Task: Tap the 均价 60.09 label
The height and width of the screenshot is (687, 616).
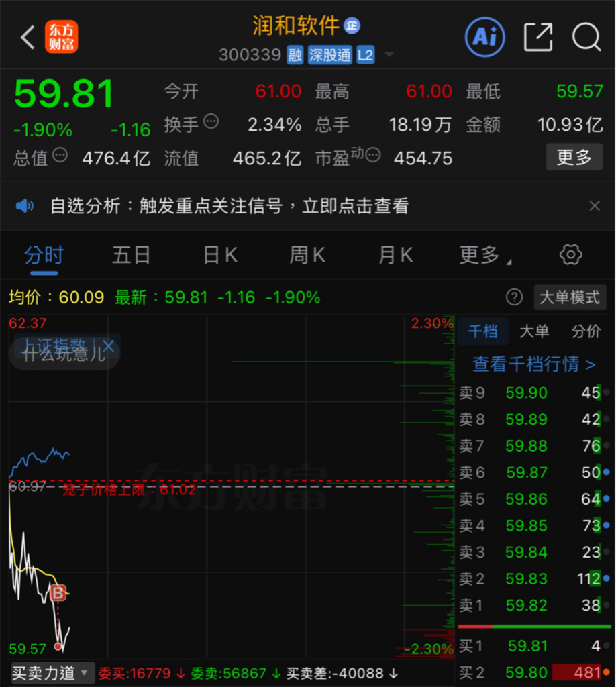Action: (56, 297)
